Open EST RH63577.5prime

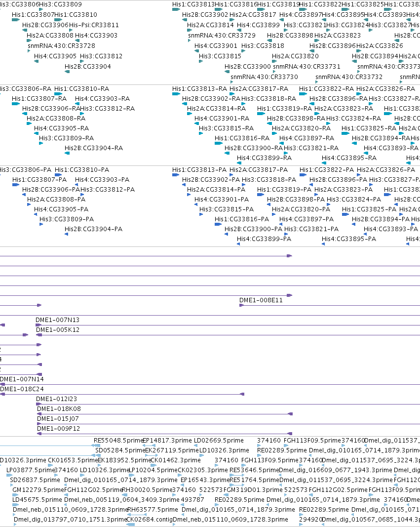153,510
